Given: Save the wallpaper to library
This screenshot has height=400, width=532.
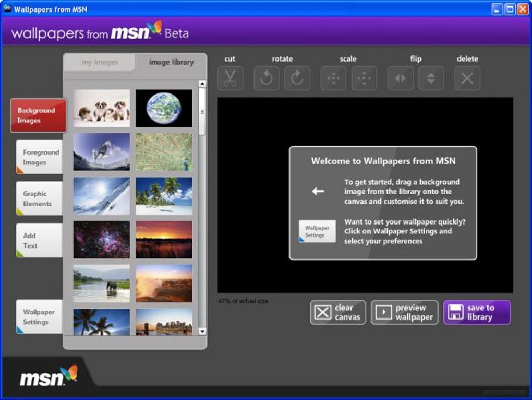Looking at the screenshot, I should point(477,312).
